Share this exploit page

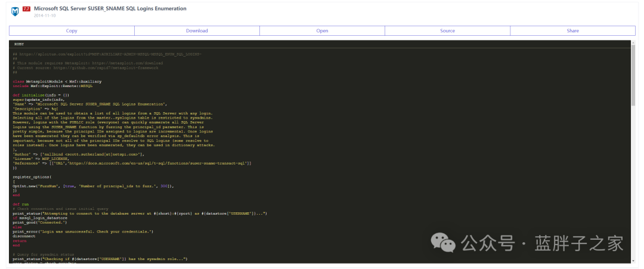point(573,31)
